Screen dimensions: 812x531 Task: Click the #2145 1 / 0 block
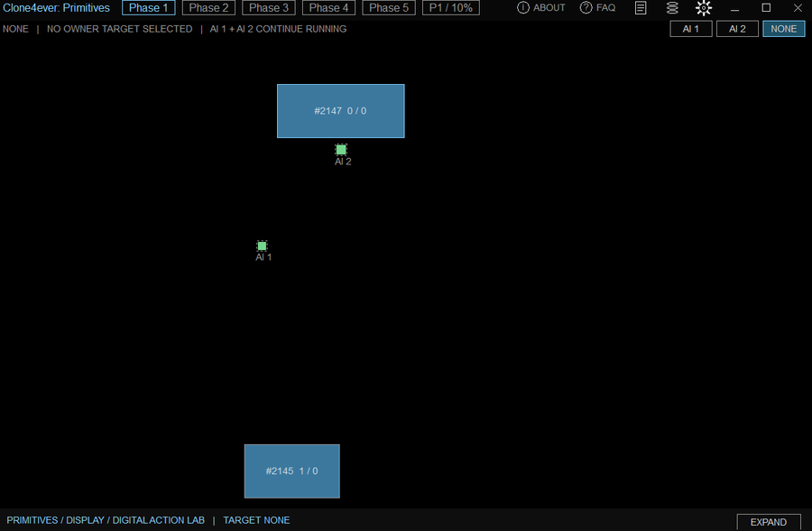[292, 470]
